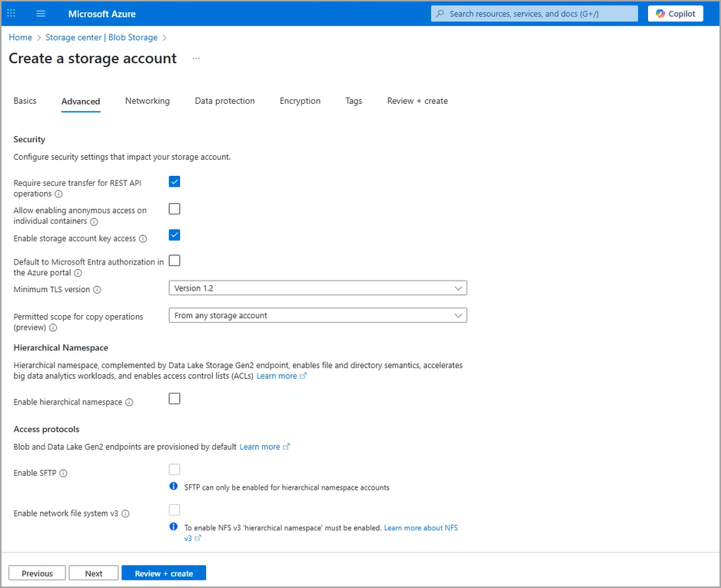Uncheck Require secure transfer for REST API
Image resolution: width=721 pixels, height=588 pixels.
[174, 181]
